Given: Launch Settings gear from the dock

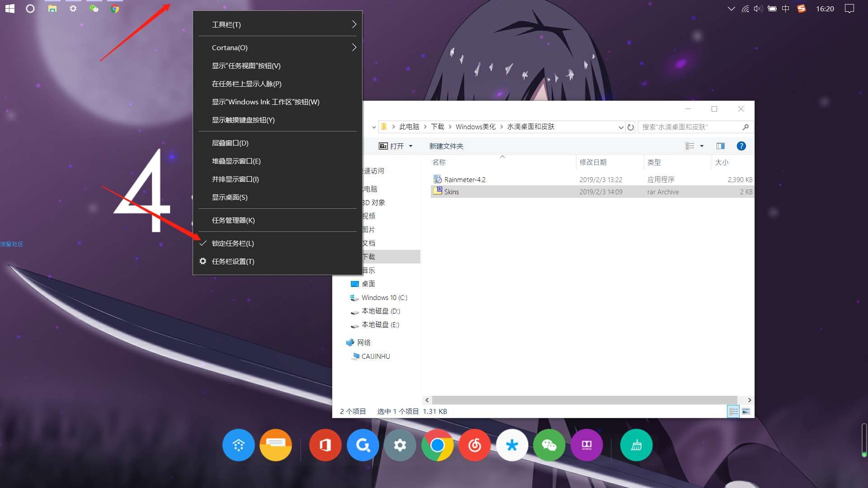Looking at the screenshot, I should [400, 445].
